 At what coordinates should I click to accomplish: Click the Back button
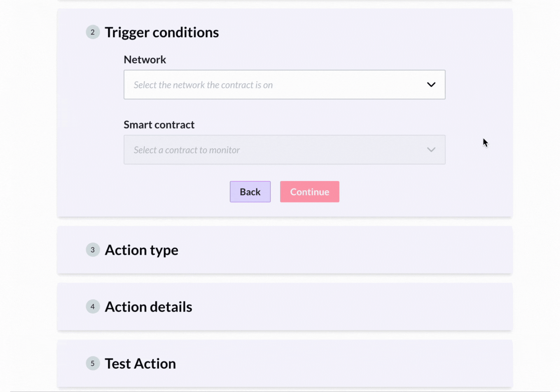click(x=250, y=191)
